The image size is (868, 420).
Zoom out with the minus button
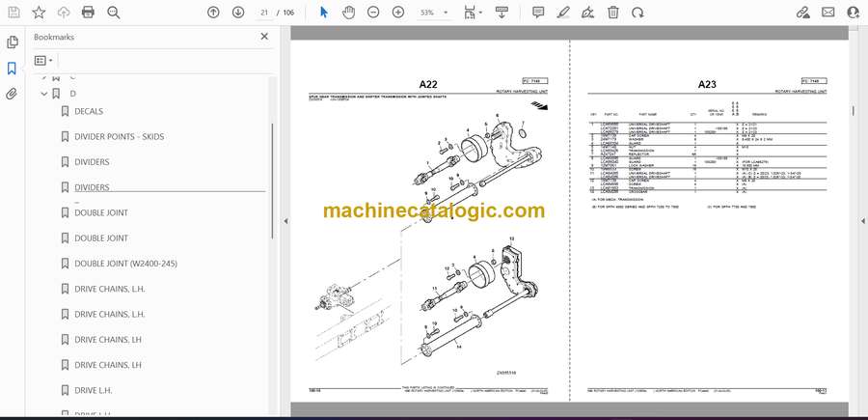[x=373, y=13]
